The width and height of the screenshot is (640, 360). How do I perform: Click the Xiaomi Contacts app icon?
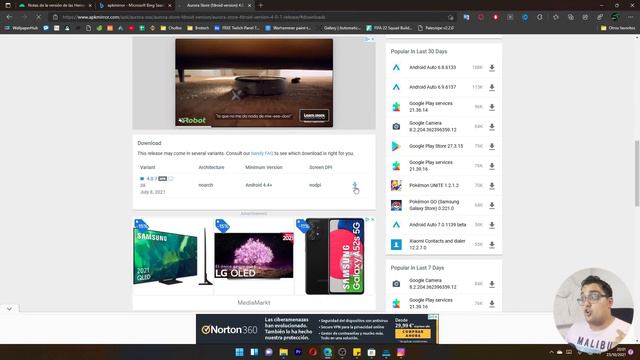tap(396, 244)
